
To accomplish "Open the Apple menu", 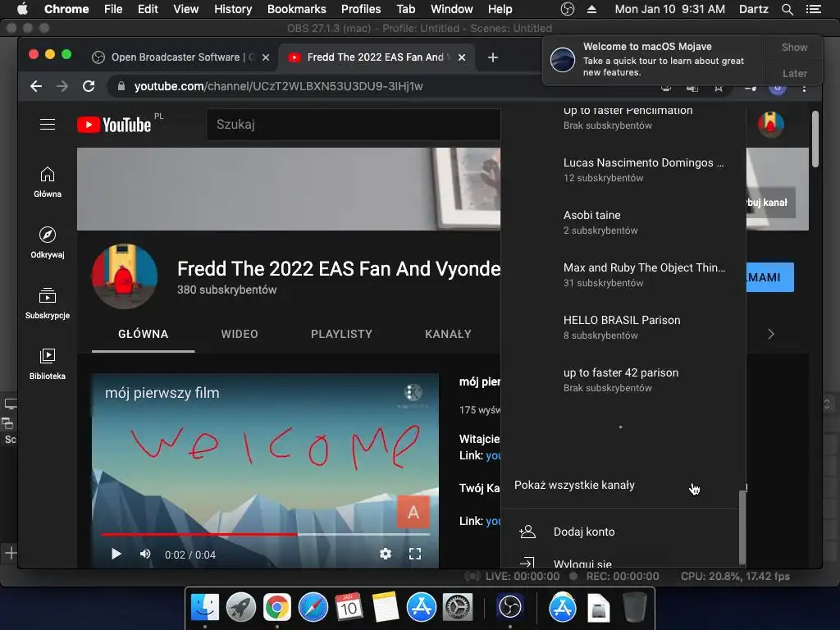I will (22, 9).
